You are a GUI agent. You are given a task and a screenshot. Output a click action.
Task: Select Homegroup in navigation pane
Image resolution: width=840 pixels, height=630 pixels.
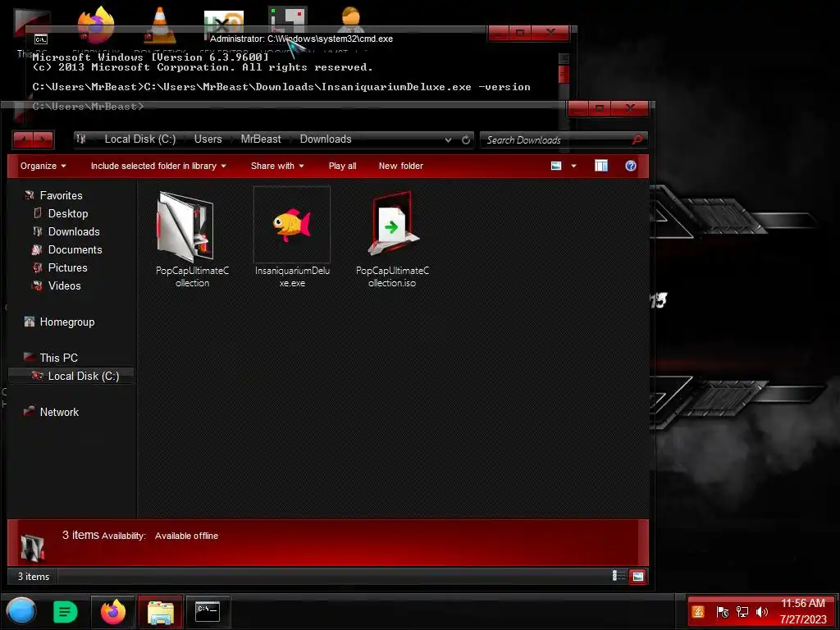click(67, 322)
